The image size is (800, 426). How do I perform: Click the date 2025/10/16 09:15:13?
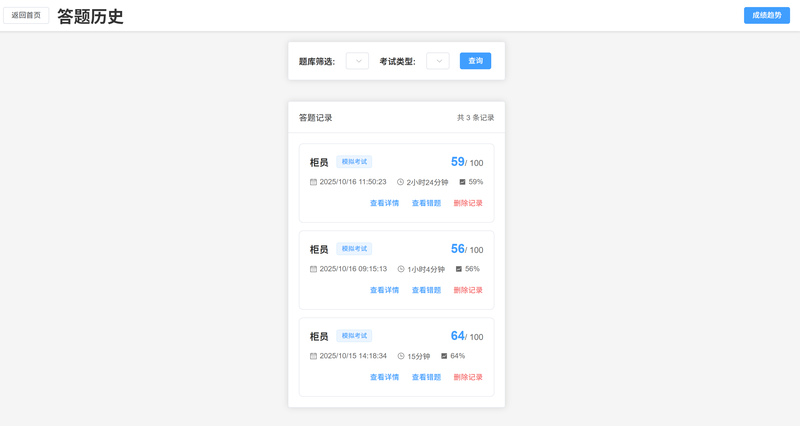click(353, 269)
